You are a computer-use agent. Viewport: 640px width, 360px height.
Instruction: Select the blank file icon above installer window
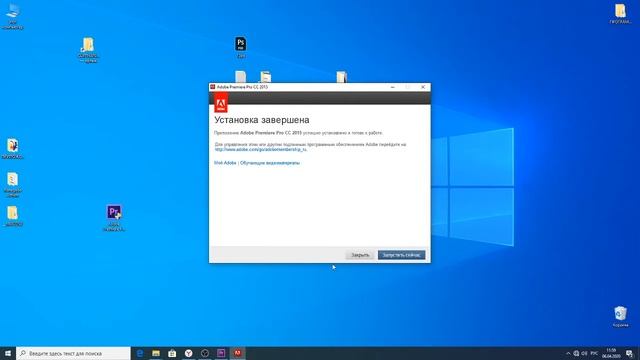point(240,77)
